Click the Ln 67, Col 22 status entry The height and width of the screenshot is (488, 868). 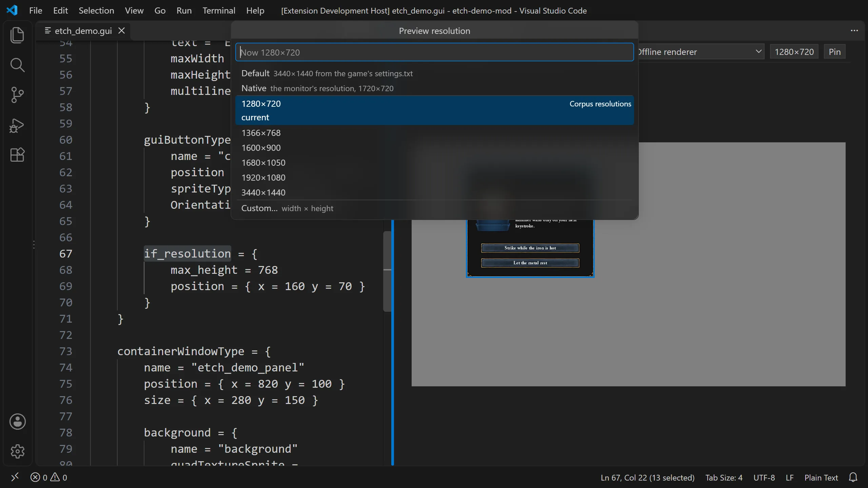647,477
